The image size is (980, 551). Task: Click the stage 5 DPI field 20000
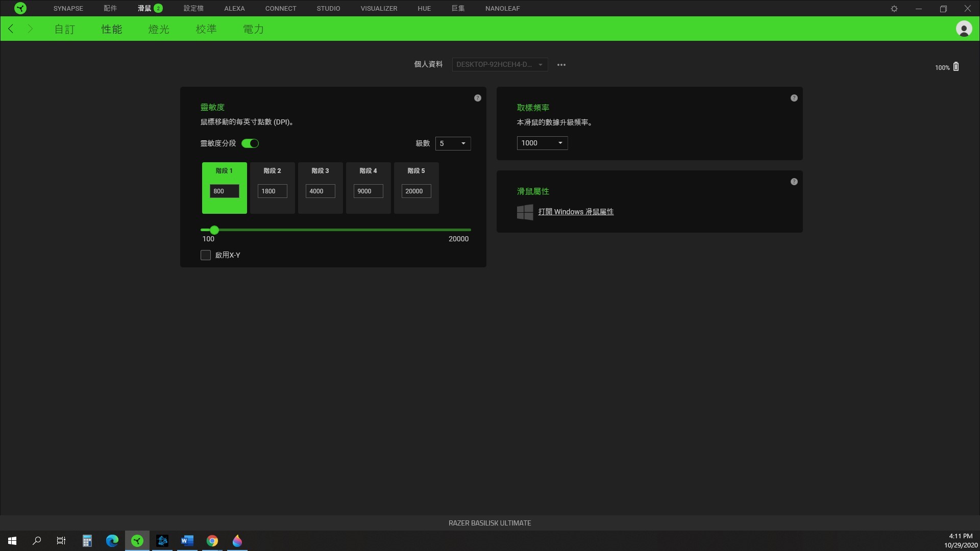416,191
